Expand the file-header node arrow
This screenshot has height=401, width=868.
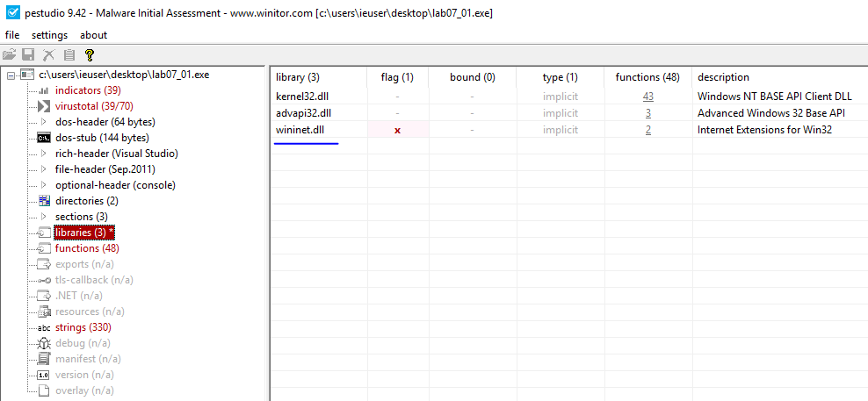pyautogui.click(x=44, y=169)
